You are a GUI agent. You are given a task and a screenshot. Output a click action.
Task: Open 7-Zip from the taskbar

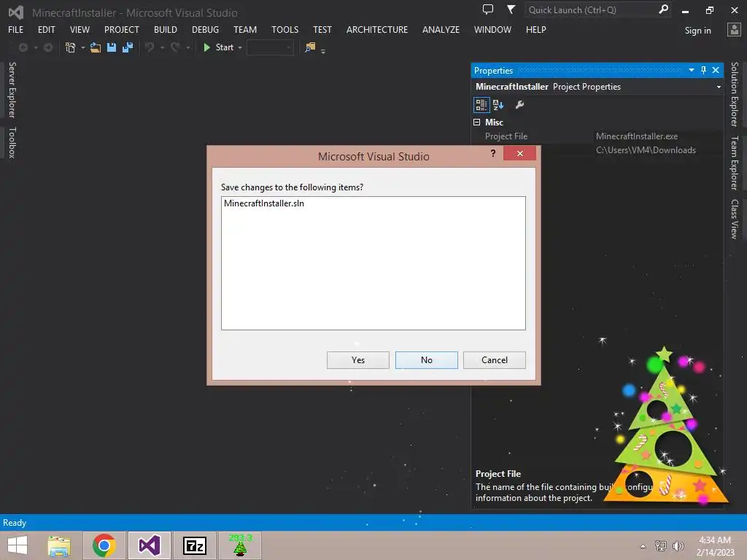(195, 545)
